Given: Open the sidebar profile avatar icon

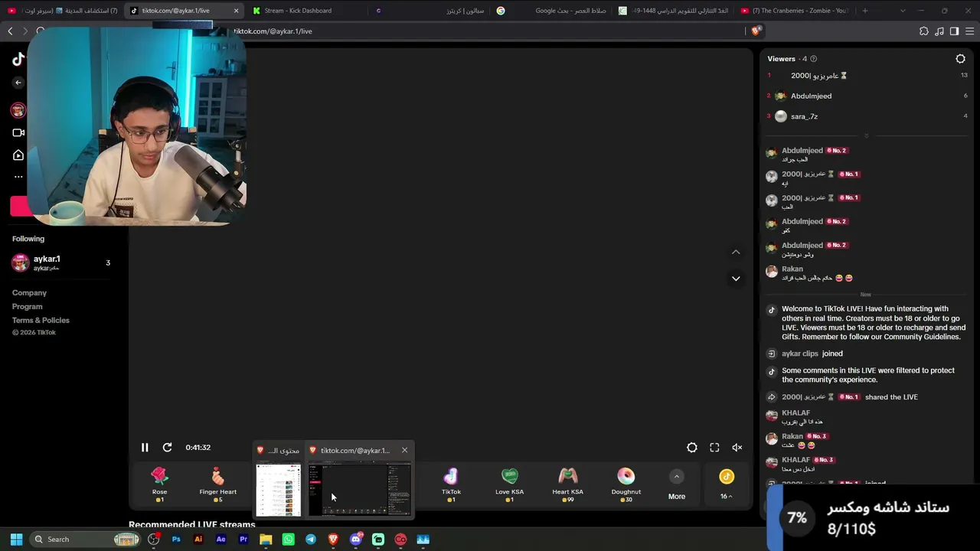Looking at the screenshot, I should tap(18, 110).
